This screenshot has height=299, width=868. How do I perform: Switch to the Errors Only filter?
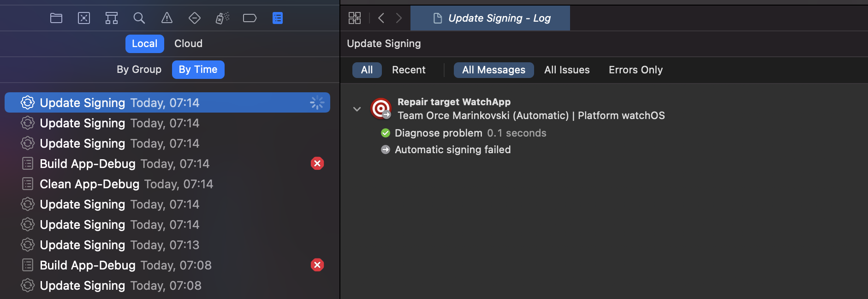[635, 70]
